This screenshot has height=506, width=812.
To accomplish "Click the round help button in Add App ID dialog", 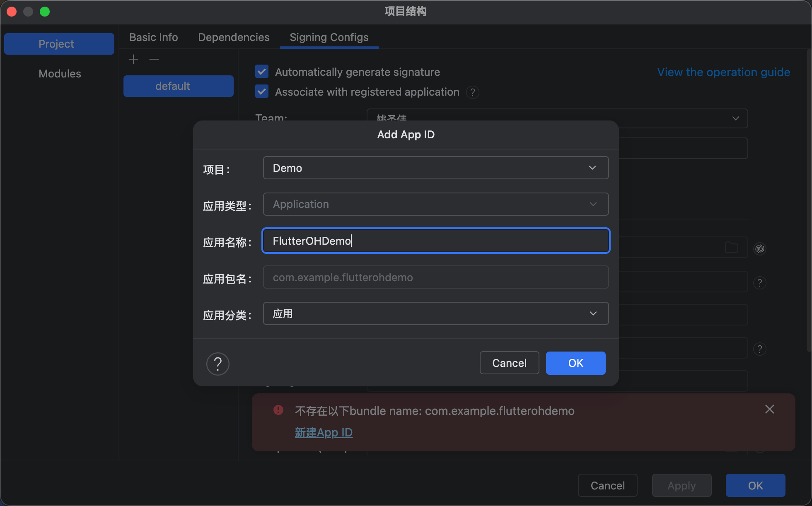I will [217, 364].
